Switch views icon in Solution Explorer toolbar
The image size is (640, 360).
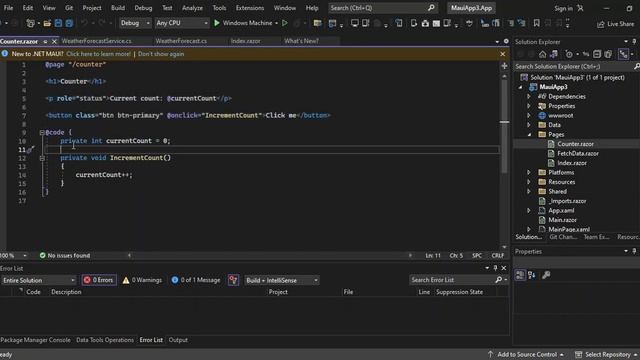(x=554, y=54)
